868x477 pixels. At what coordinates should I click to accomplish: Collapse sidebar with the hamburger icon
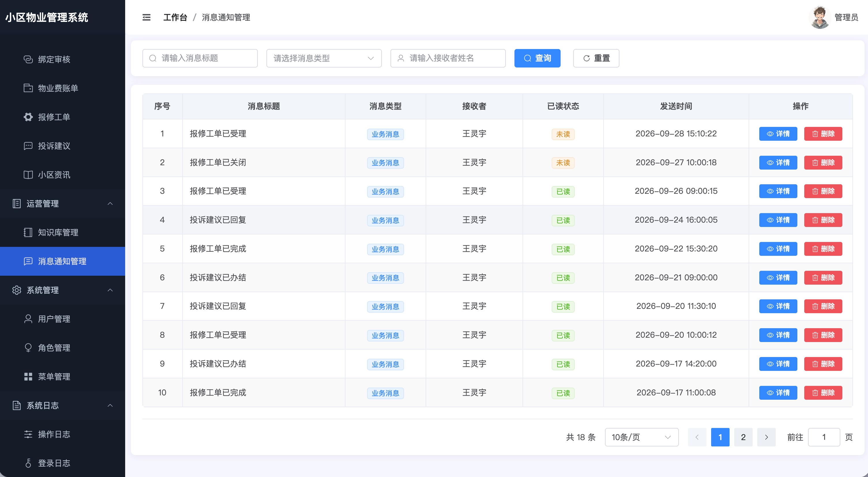click(x=146, y=18)
